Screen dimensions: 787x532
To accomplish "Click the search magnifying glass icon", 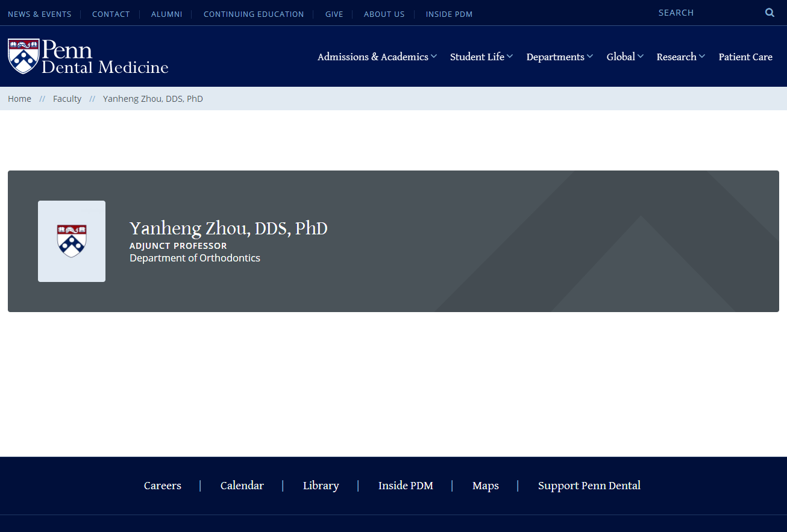I will 770,13.
